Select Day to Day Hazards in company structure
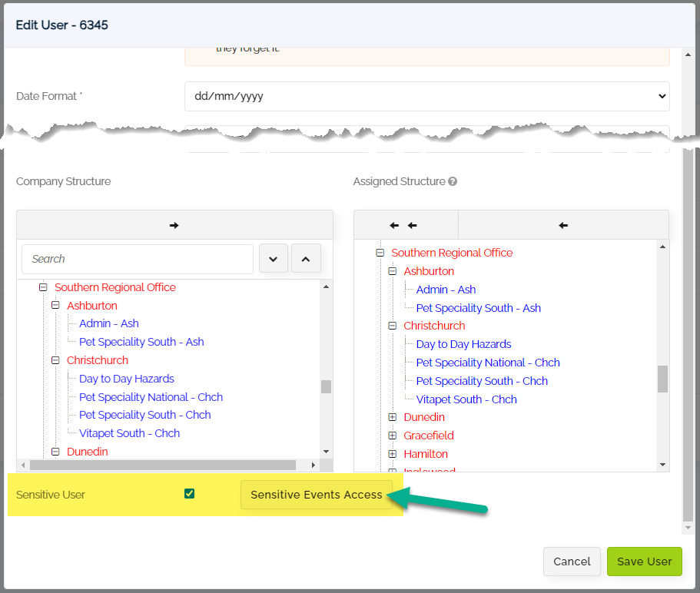This screenshot has width=700, height=593. point(126,379)
